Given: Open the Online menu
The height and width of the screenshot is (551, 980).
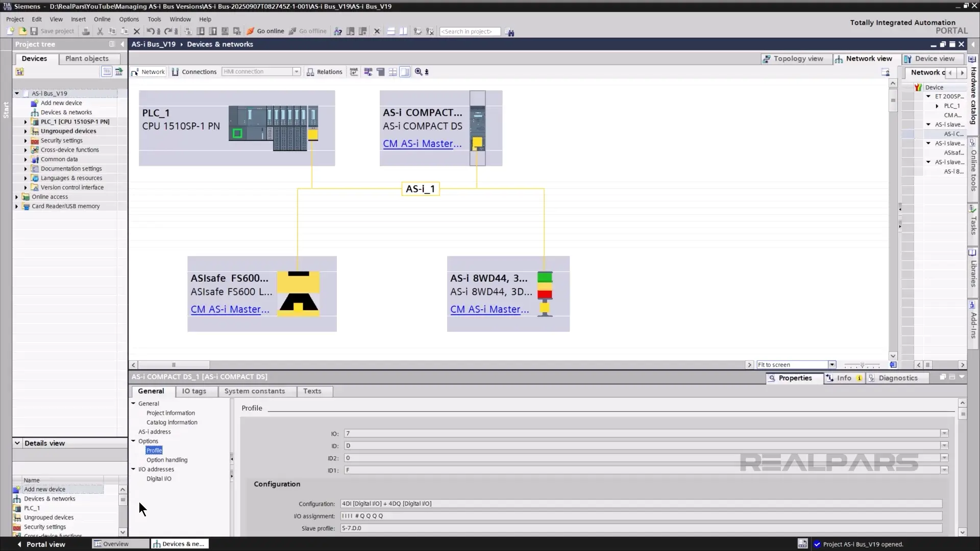Looking at the screenshot, I should (x=102, y=19).
